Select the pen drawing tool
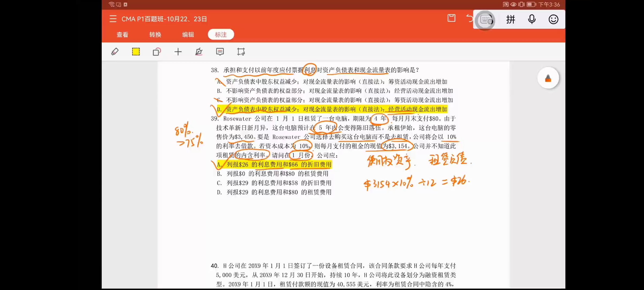Image resolution: width=644 pixels, height=290 pixels. pos(199,52)
